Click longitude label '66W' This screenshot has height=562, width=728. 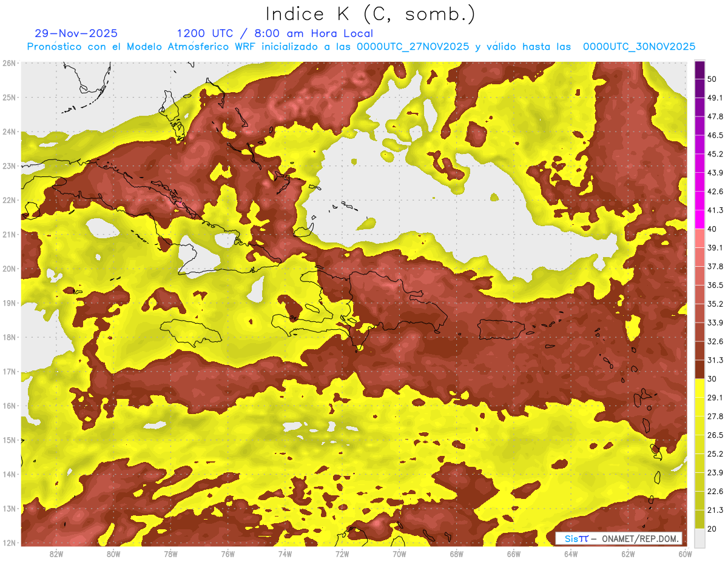point(514,554)
